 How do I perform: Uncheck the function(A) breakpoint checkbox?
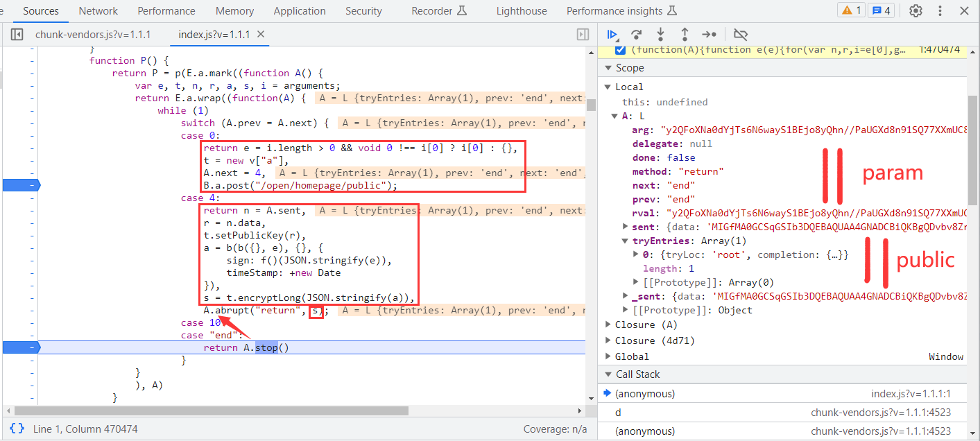point(621,50)
